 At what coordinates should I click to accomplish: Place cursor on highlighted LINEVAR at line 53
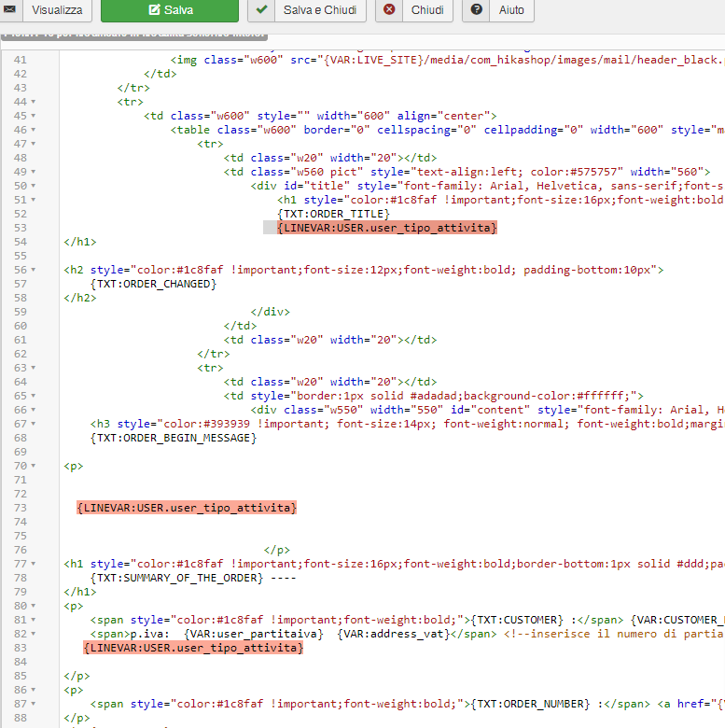tap(387, 228)
